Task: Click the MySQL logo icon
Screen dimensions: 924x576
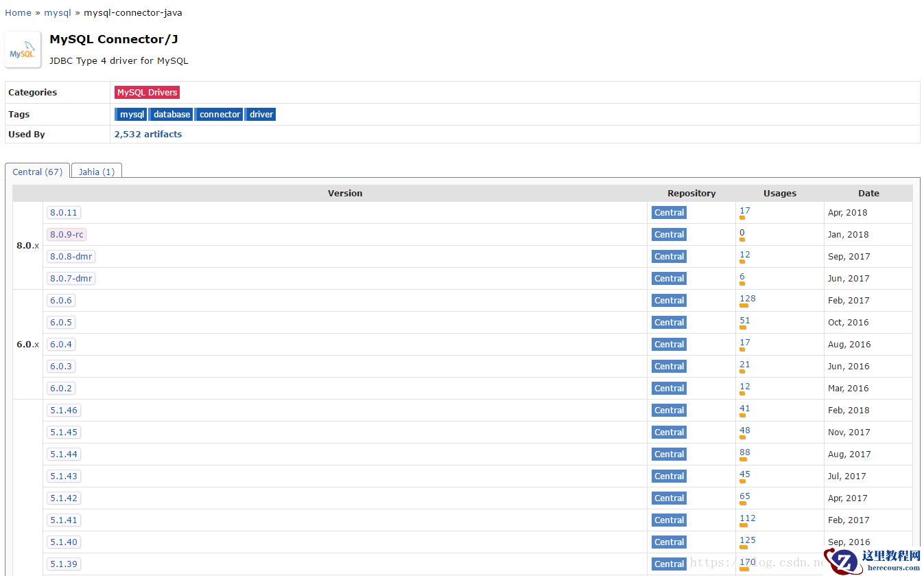Action: point(23,50)
